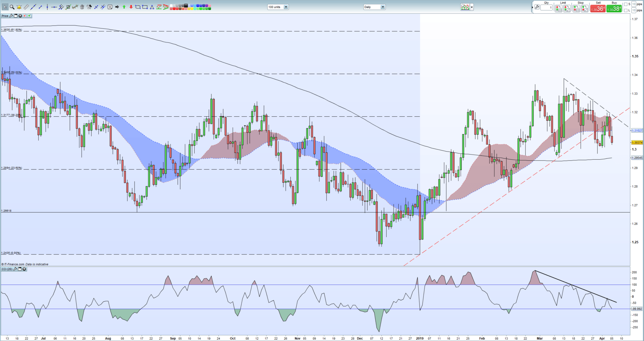The image size is (644, 341).
Task: Open the order panel wrench settings
Action: point(537,7)
